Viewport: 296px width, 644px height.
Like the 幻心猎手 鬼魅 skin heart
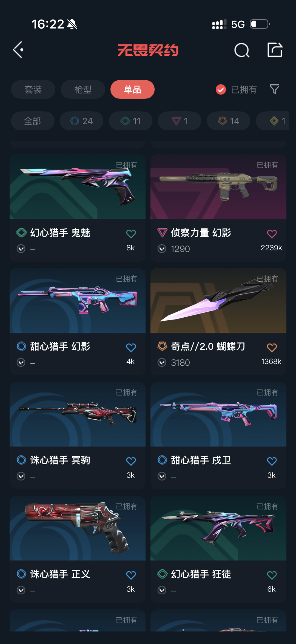click(131, 234)
